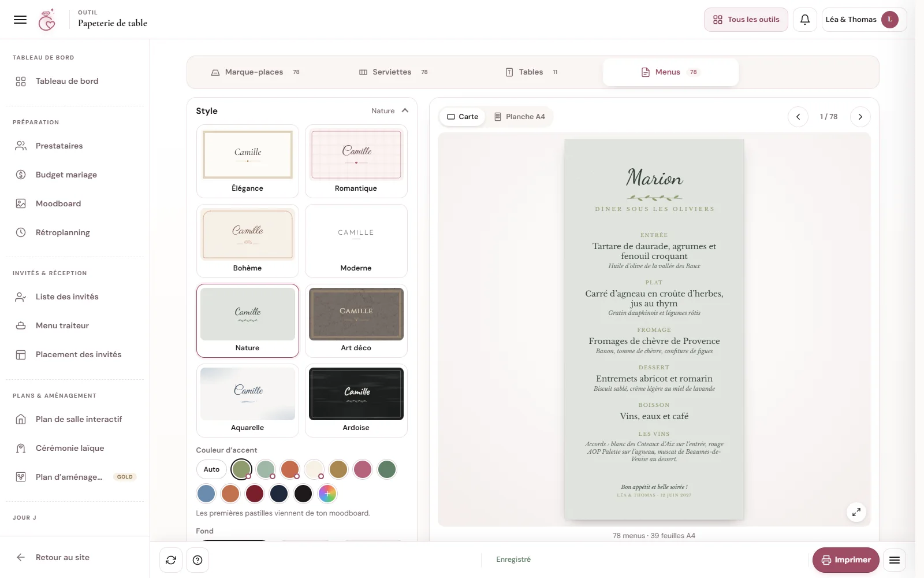Collapse the Style section chevron
The image size is (924, 578).
pyautogui.click(x=405, y=110)
